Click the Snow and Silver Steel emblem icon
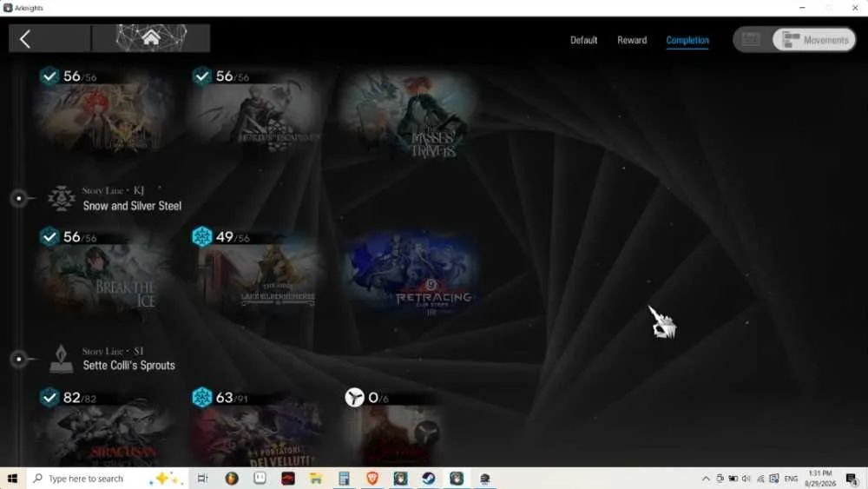The height and width of the screenshot is (489, 868). coord(62,198)
